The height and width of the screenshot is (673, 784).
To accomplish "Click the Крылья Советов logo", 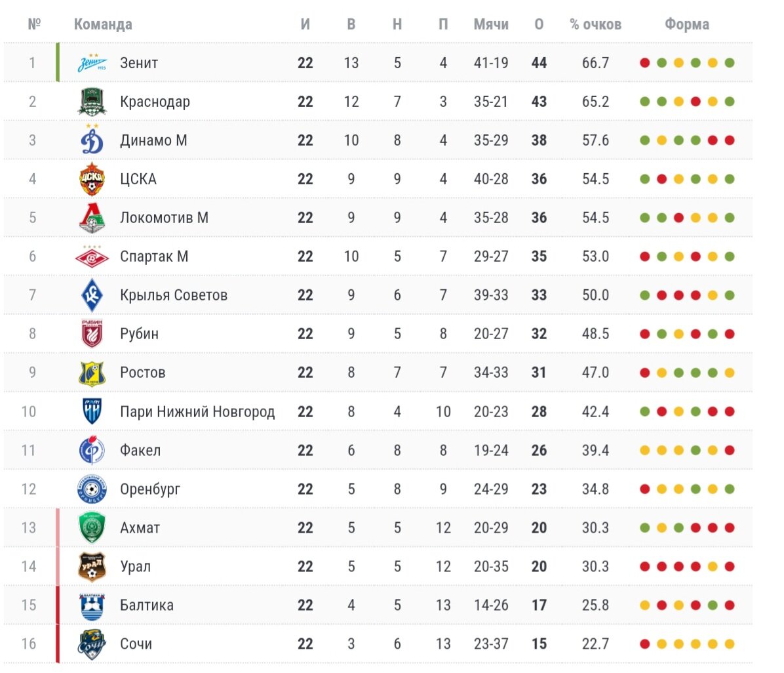I will (x=92, y=295).
